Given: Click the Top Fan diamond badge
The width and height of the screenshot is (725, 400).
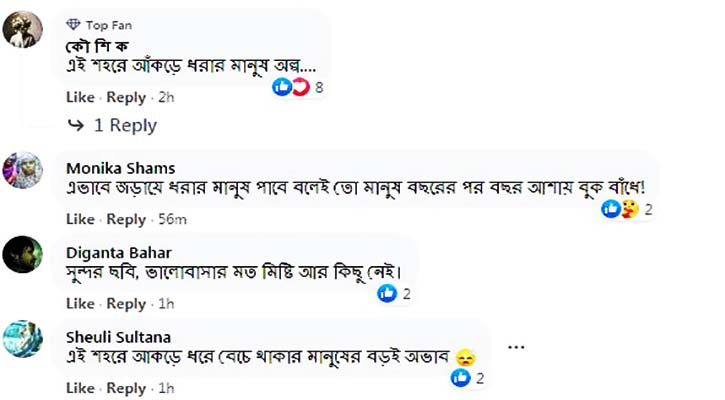Looking at the screenshot, I should tap(73, 25).
